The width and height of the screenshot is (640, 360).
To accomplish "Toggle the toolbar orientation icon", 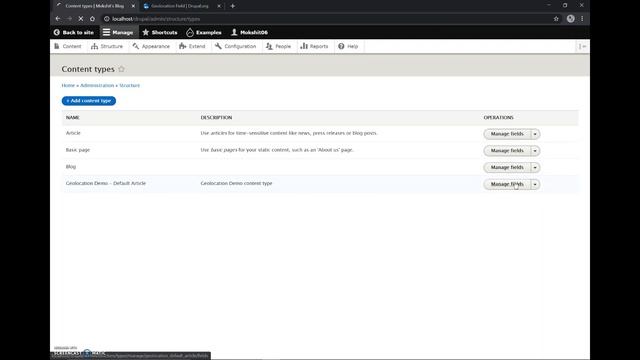I will point(582,46).
